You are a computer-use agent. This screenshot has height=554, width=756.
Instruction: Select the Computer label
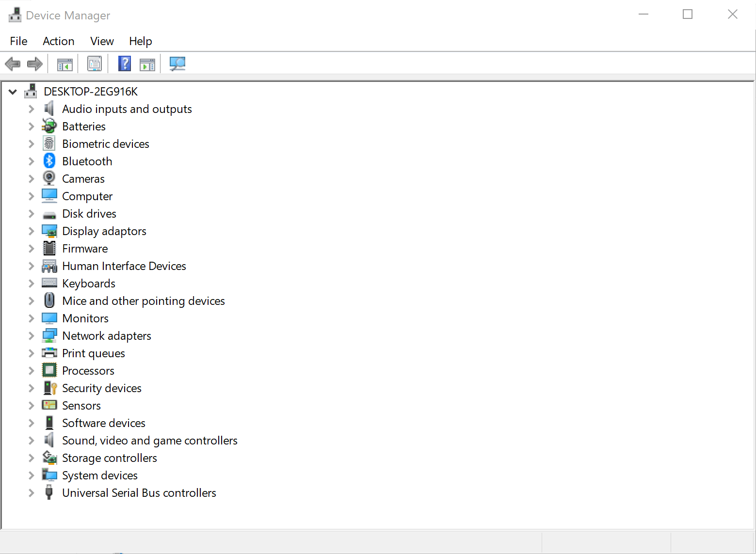[87, 196]
